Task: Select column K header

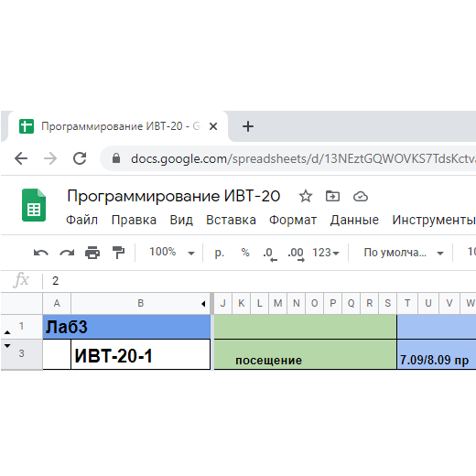Action: pos(242,303)
